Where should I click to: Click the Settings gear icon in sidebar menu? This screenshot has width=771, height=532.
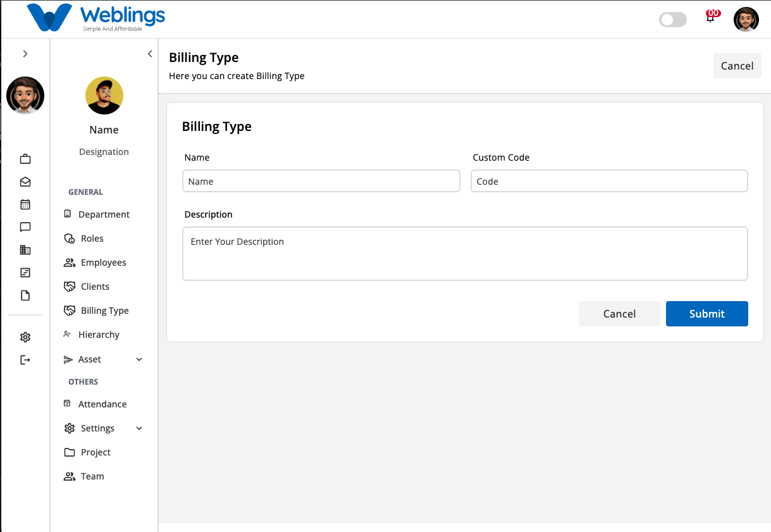[70, 428]
